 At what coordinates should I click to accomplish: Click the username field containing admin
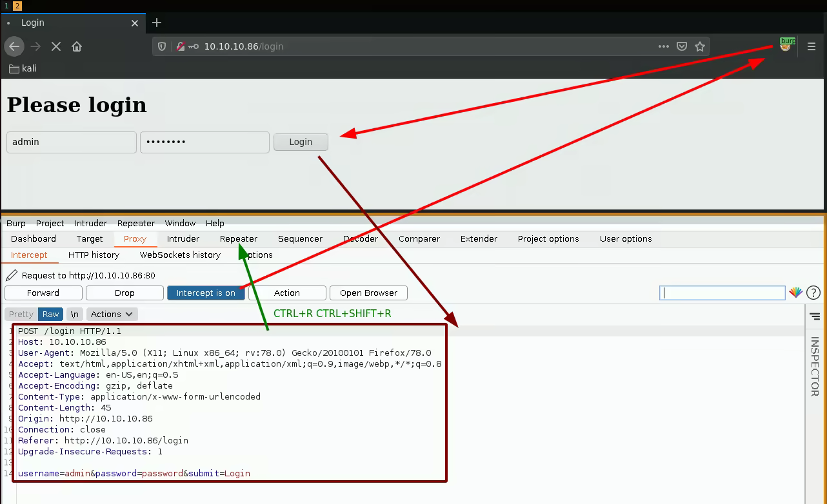(x=71, y=142)
